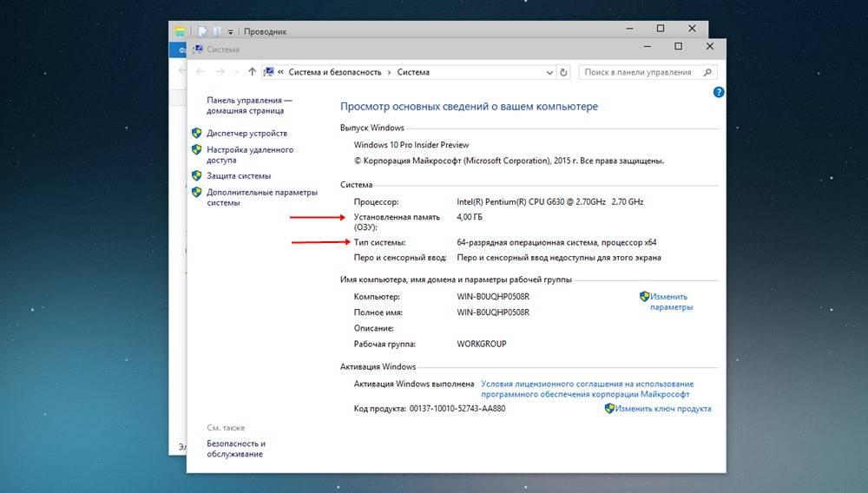Click the refresh button in address bar
This screenshot has height=493, width=868.
(x=563, y=72)
